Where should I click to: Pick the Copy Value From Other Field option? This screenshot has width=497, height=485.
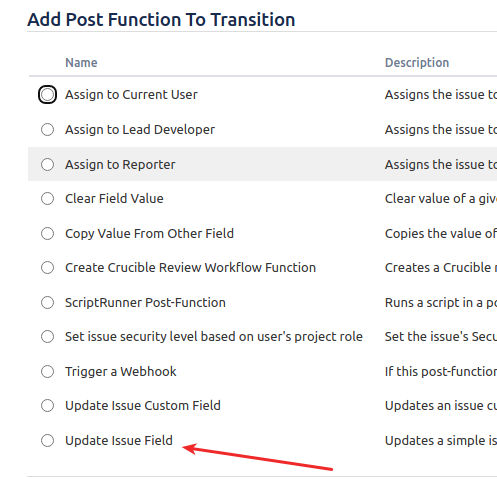(47, 234)
